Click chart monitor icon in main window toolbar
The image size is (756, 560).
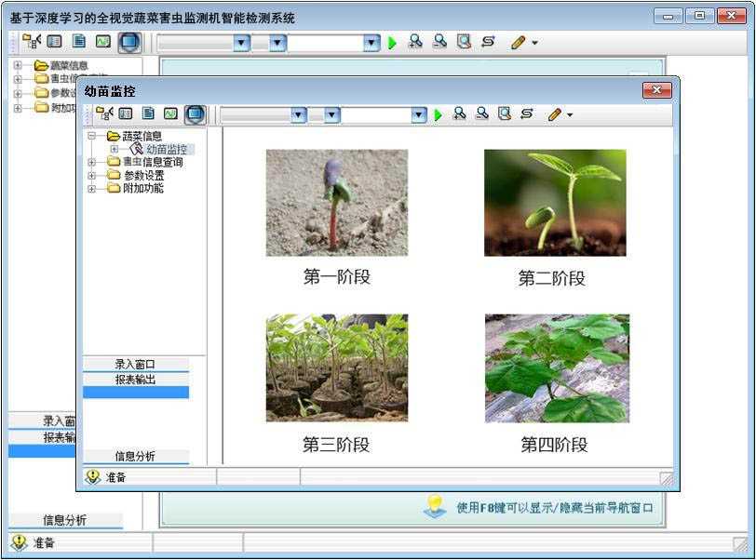coord(103,42)
